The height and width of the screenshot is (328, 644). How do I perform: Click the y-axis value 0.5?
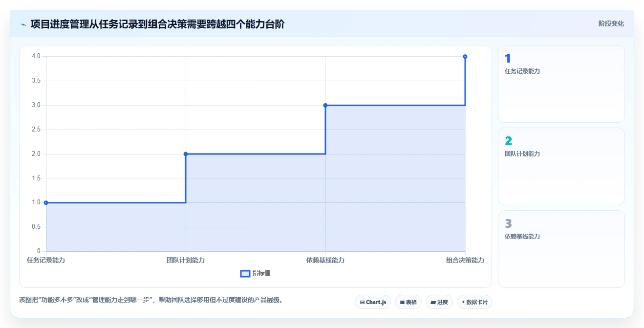(37, 227)
